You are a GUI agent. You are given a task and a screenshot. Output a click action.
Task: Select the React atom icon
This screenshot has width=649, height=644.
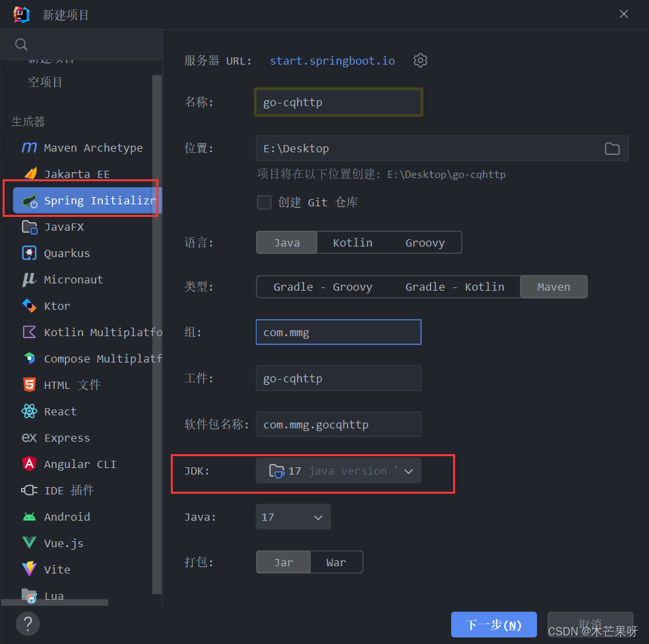coord(29,411)
